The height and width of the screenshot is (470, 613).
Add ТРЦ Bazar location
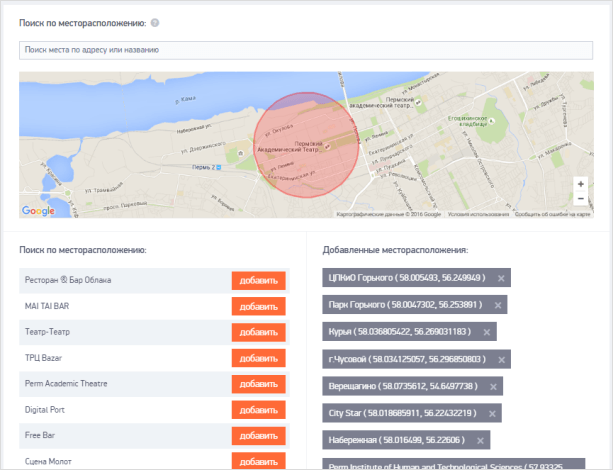(258, 358)
